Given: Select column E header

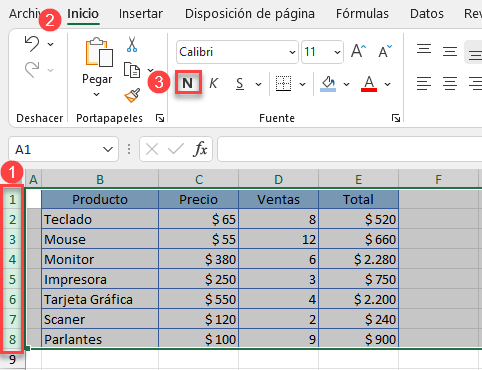Looking at the screenshot, I should pos(359,179).
